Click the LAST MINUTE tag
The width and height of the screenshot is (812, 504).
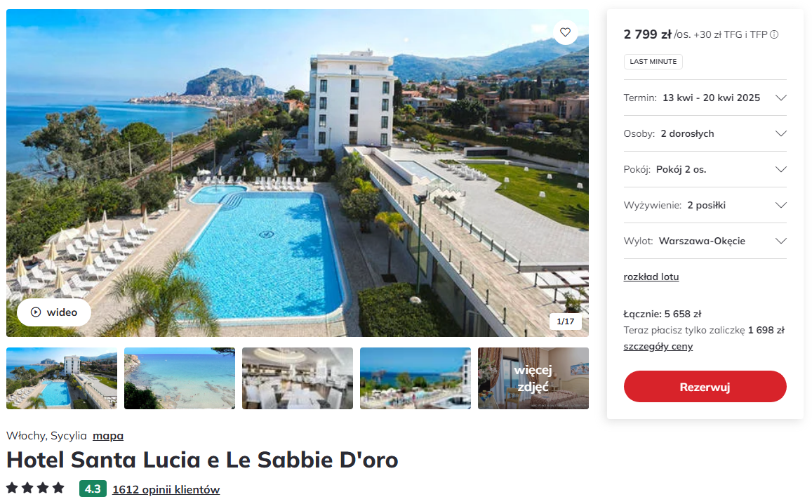(653, 62)
